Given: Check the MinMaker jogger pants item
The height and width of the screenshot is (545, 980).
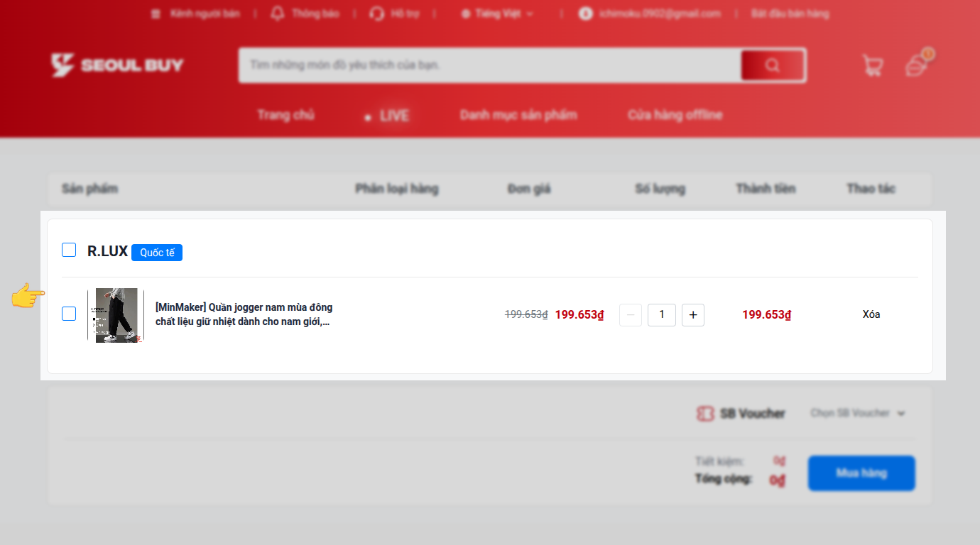Looking at the screenshot, I should pos(69,314).
